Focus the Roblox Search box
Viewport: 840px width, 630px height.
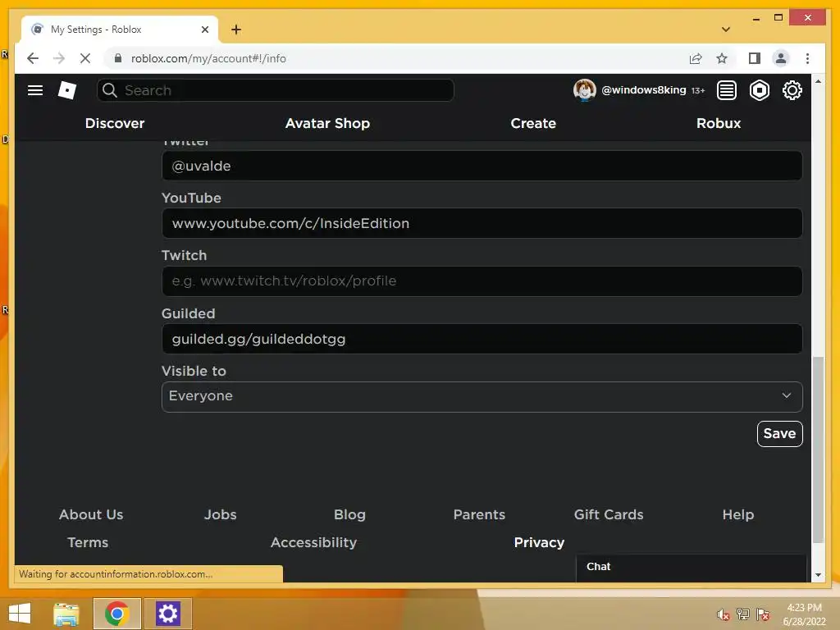point(276,90)
